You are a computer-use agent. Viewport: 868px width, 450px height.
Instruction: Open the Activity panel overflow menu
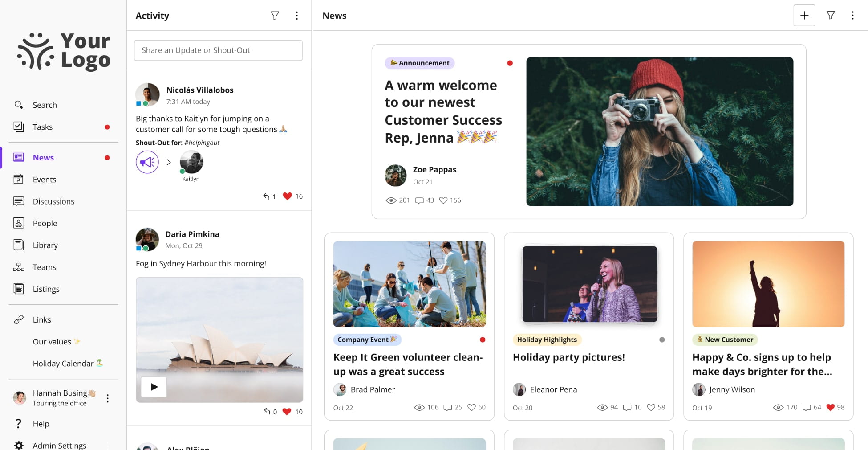pyautogui.click(x=296, y=15)
